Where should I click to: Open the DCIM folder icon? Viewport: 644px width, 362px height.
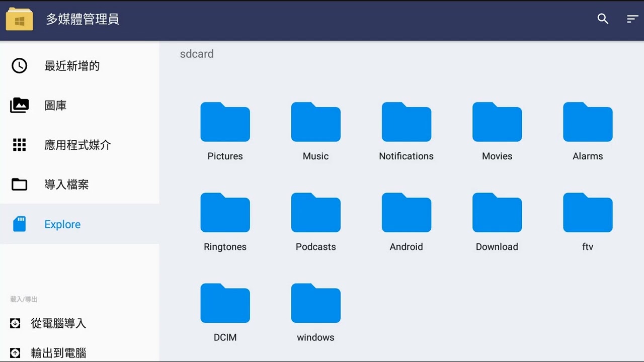(225, 303)
